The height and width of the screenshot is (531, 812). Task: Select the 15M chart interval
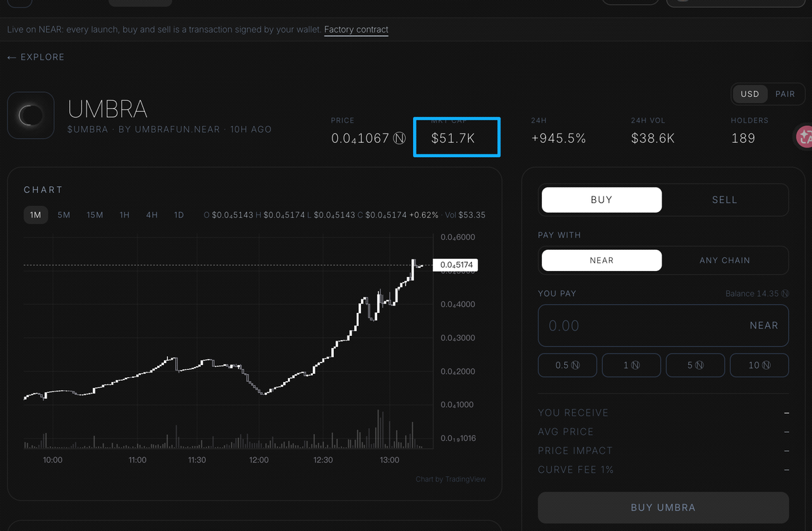pos(95,215)
